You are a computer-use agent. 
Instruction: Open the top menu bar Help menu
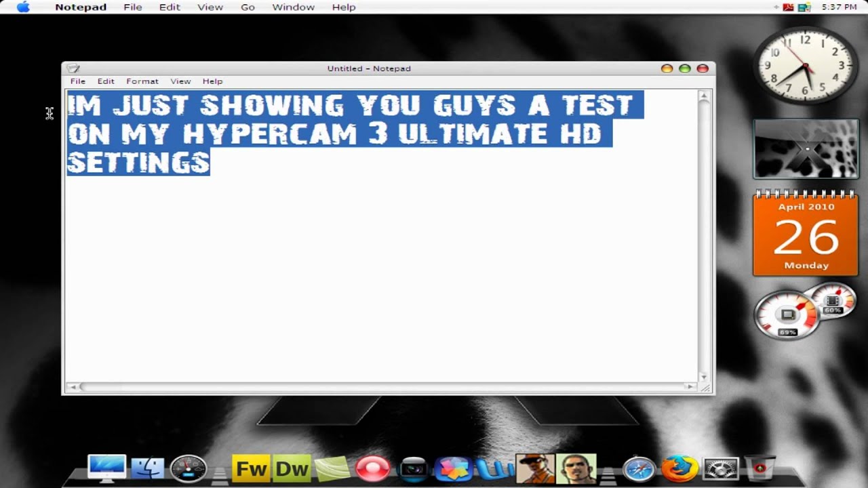click(344, 7)
